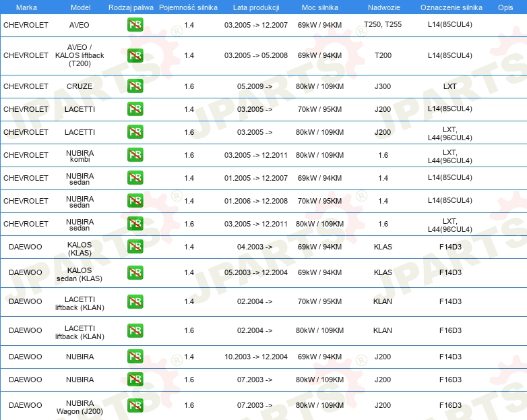The height and width of the screenshot is (420, 527).
Task: Click the Oznaczenie silnika column header
Action: tap(451, 7)
